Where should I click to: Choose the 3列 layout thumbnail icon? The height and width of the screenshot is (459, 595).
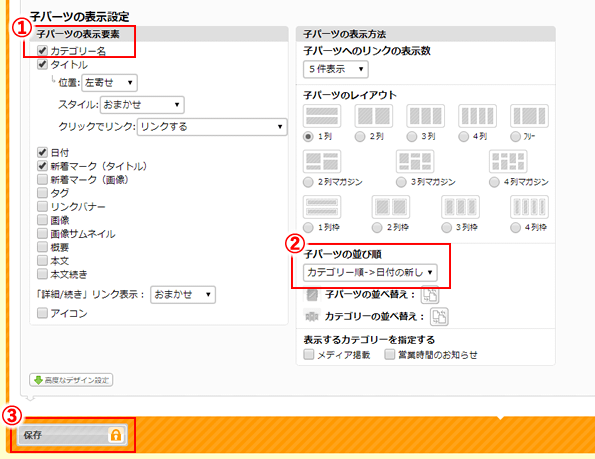pos(425,116)
